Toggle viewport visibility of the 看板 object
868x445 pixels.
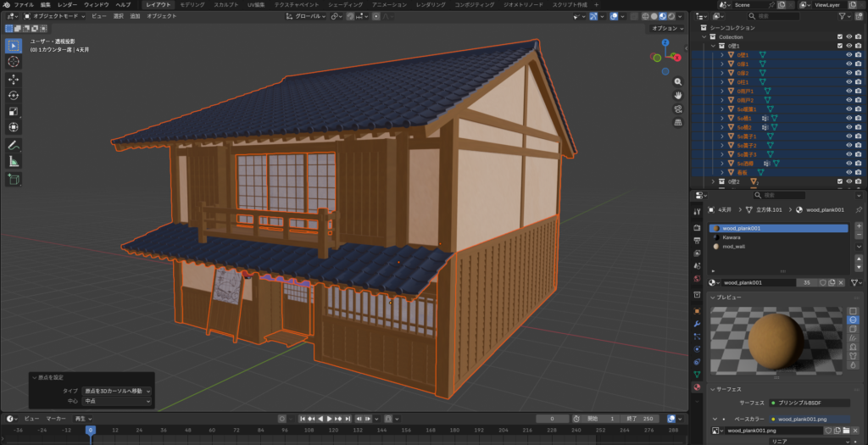point(849,172)
